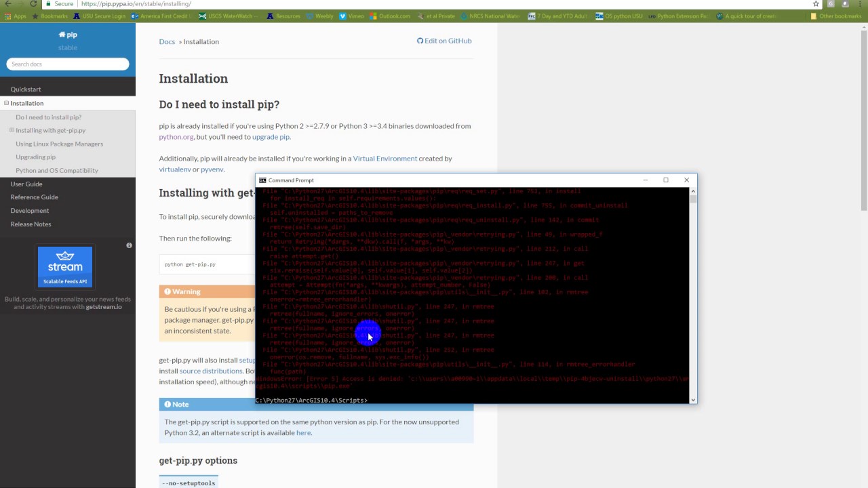
Task: Open the Other bookmarks folder
Action: click(835, 16)
